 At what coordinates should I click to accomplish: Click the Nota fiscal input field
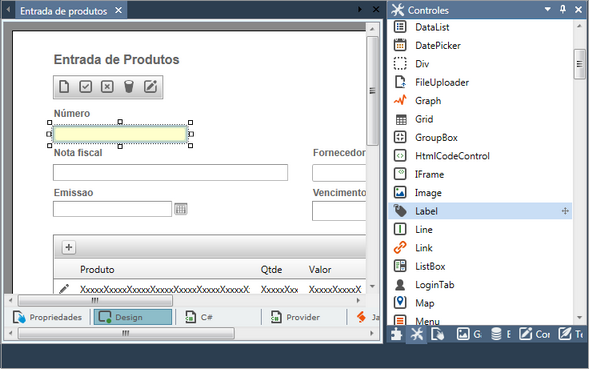[171, 172]
